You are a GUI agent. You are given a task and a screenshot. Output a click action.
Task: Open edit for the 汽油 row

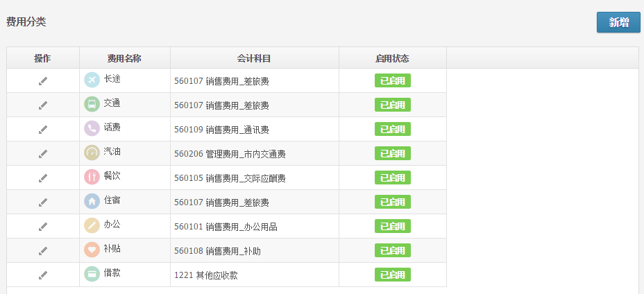[x=43, y=154]
